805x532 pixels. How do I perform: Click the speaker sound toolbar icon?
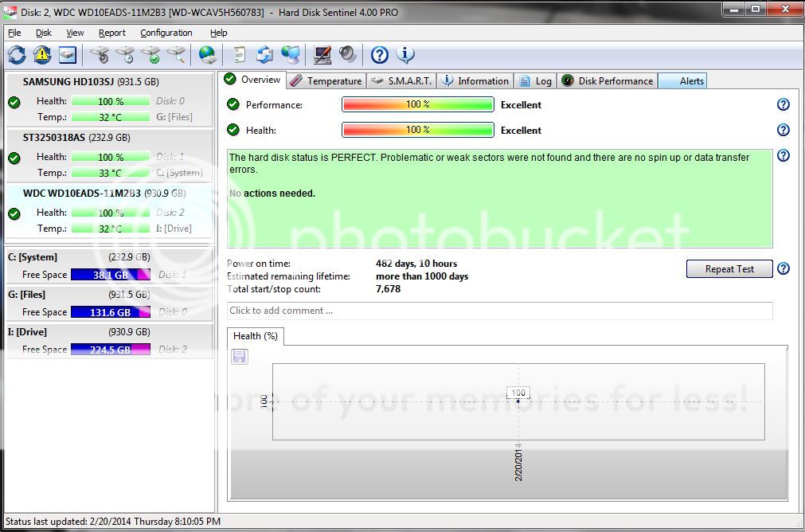(x=347, y=55)
